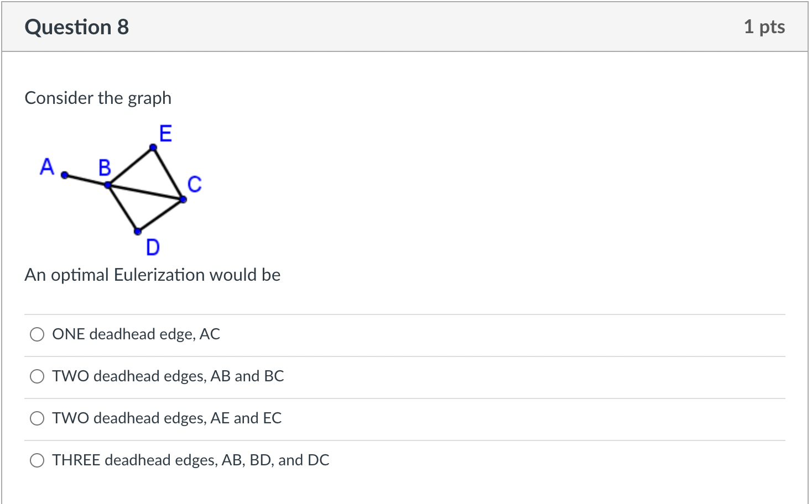This screenshot has width=812, height=504.
Task: Click the phrase An optimal Eulerization would be
Action: (x=153, y=275)
